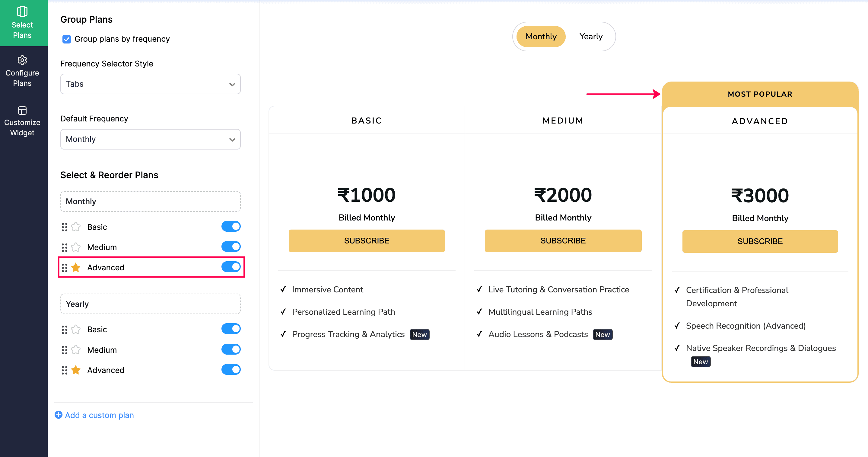This screenshot has height=457, width=868.
Task: Uncheck Group plans by frequency
Action: point(66,39)
